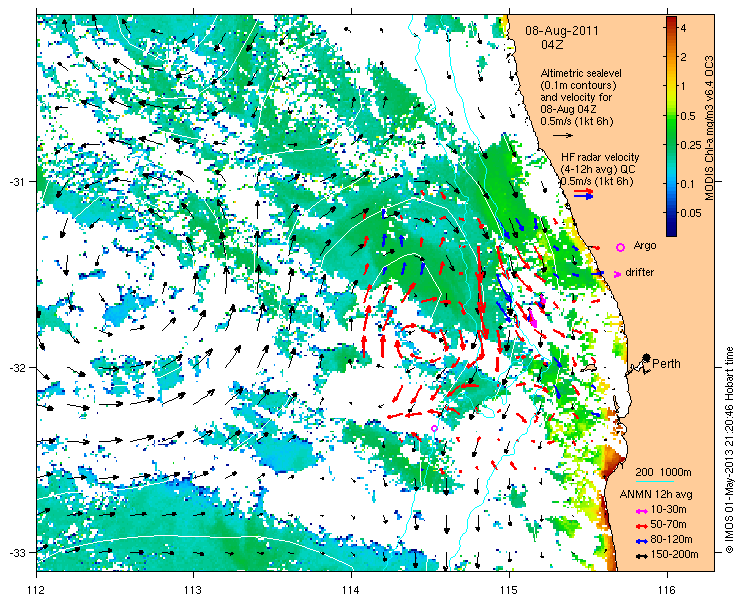This screenshot has height=600, width=740.
Task: Click the longitude axis label 115
Action: 509,590
